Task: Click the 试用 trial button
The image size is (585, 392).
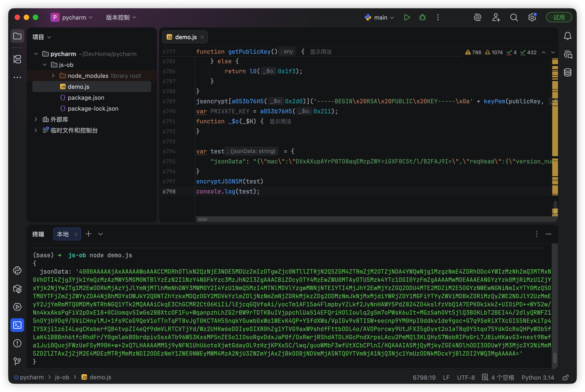Action: pyautogui.click(x=559, y=17)
